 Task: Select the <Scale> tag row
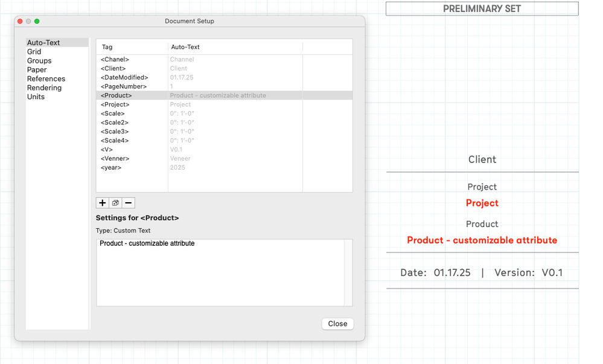click(x=224, y=113)
